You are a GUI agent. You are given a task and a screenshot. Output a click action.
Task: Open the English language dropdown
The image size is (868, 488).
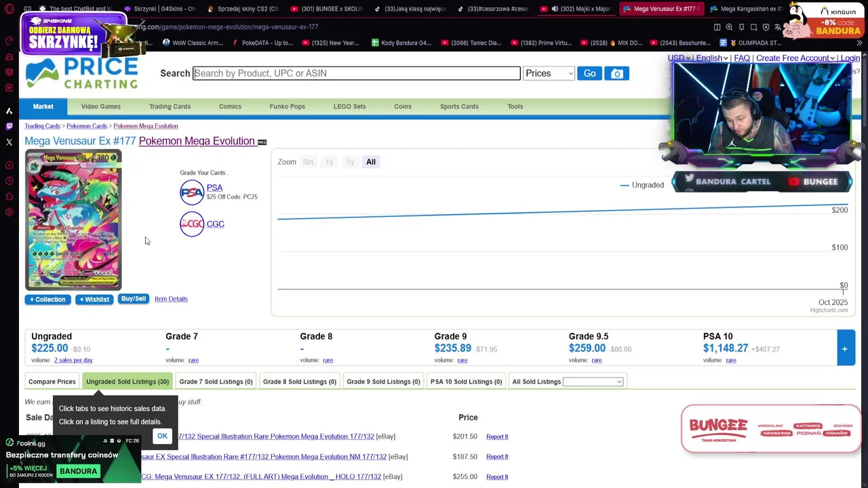tap(712, 58)
